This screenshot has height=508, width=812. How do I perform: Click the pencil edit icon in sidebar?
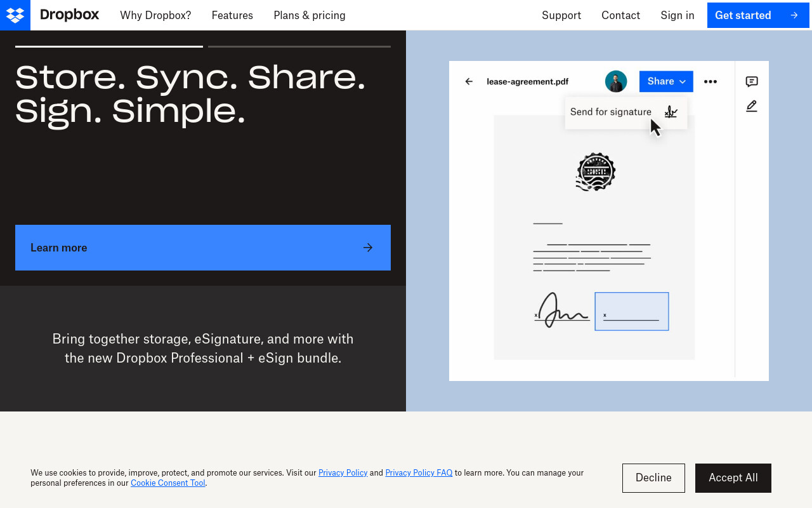pyautogui.click(x=752, y=106)
